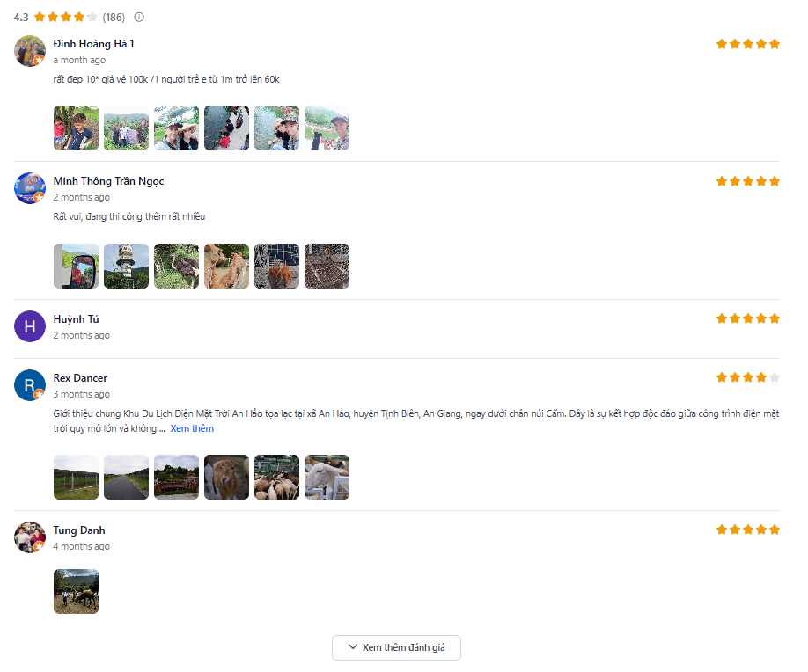Open Tung Danh's single review photo
Viewport: 808px width, 672px height.
tap(76, 591)
